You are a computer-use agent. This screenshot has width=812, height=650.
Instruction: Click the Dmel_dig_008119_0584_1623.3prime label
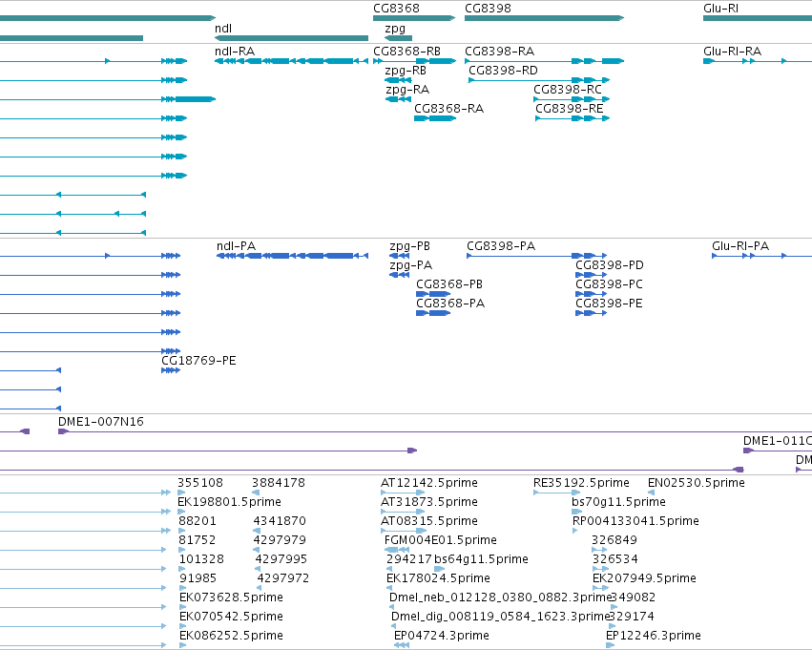(x=501, y=617)
